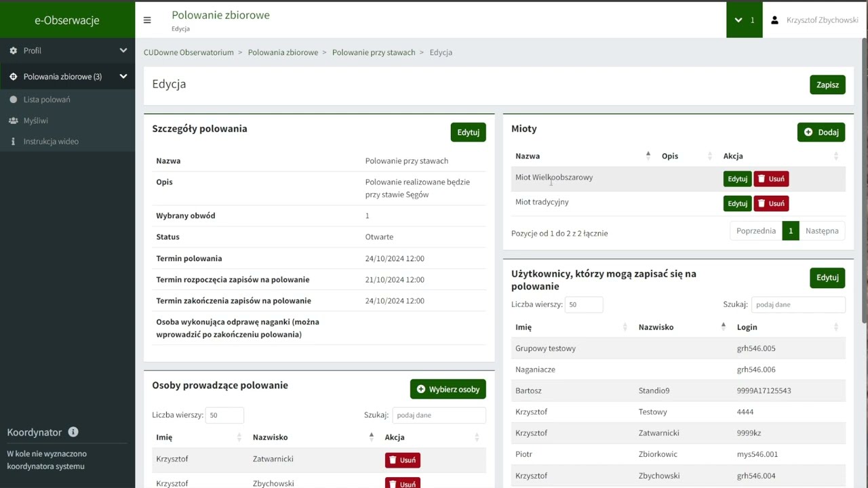
Task: Click Status value Otwarte
Action: coord(379,237)
